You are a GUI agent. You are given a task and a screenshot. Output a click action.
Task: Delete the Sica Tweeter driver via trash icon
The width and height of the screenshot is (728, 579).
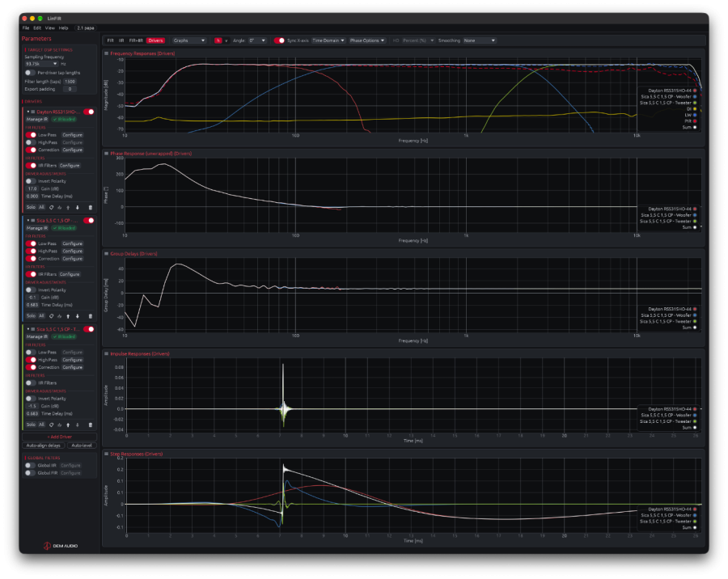click(90, 425)
